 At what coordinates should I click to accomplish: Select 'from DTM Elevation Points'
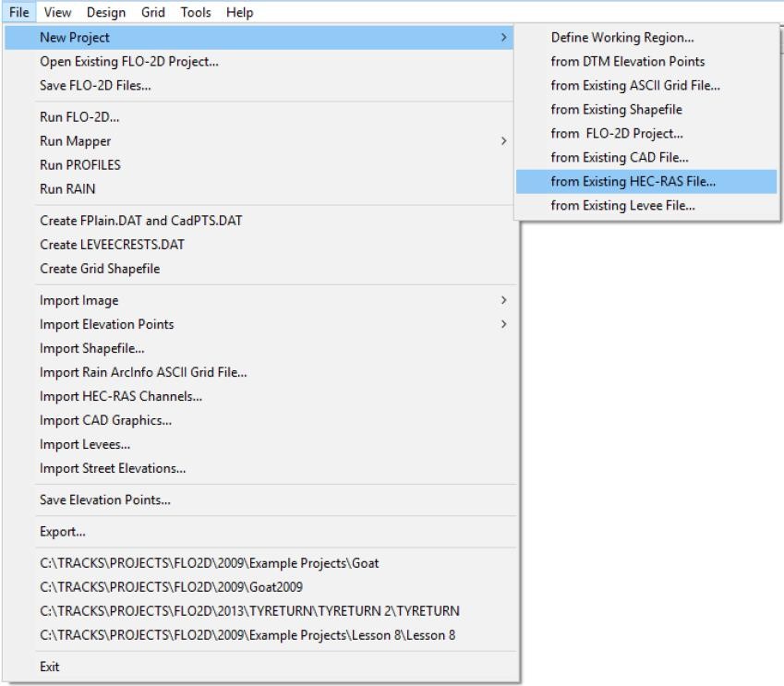[627, 62]
